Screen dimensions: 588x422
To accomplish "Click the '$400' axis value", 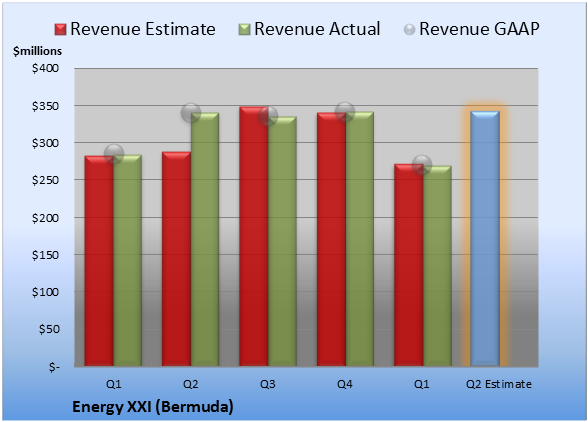I will point(45,68).
